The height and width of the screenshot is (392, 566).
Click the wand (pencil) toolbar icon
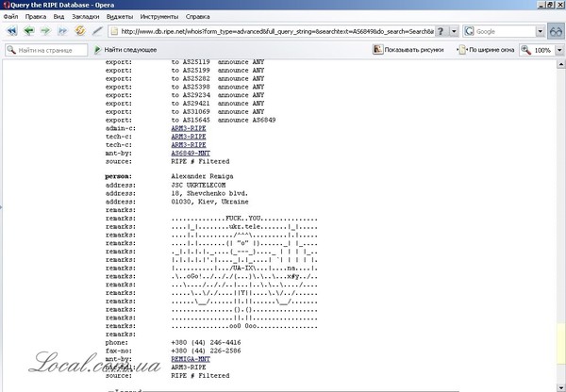coord(97,31)
